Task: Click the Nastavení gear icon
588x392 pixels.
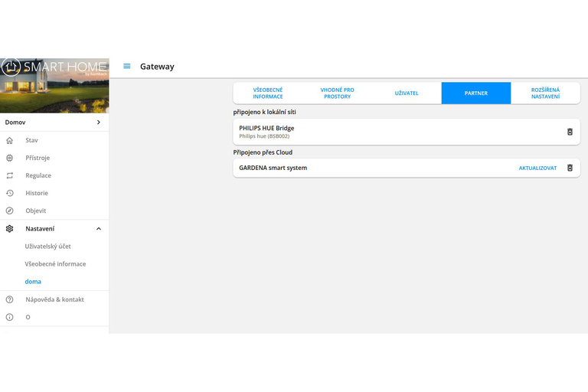Action: tap(10, 229)
